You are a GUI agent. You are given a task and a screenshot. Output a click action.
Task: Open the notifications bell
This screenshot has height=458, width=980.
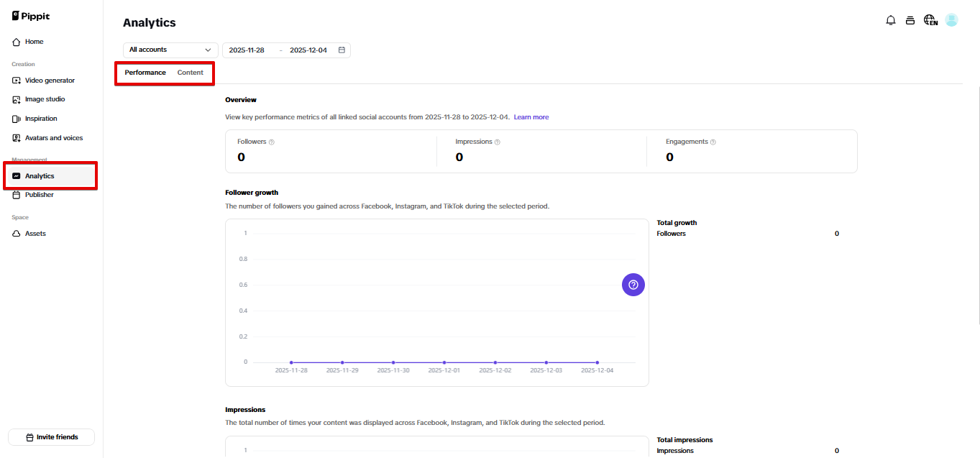[x=890, y=20]
